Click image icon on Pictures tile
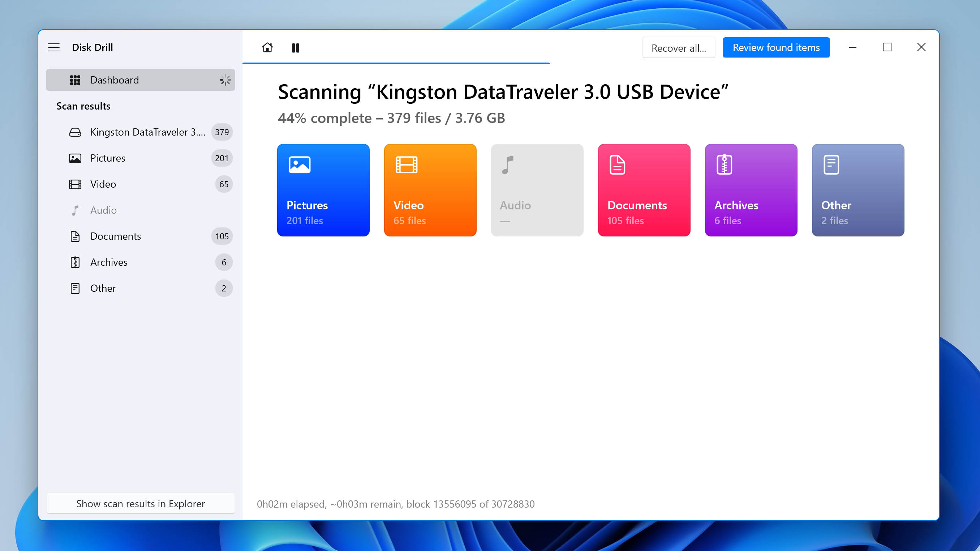 (300, 165)
